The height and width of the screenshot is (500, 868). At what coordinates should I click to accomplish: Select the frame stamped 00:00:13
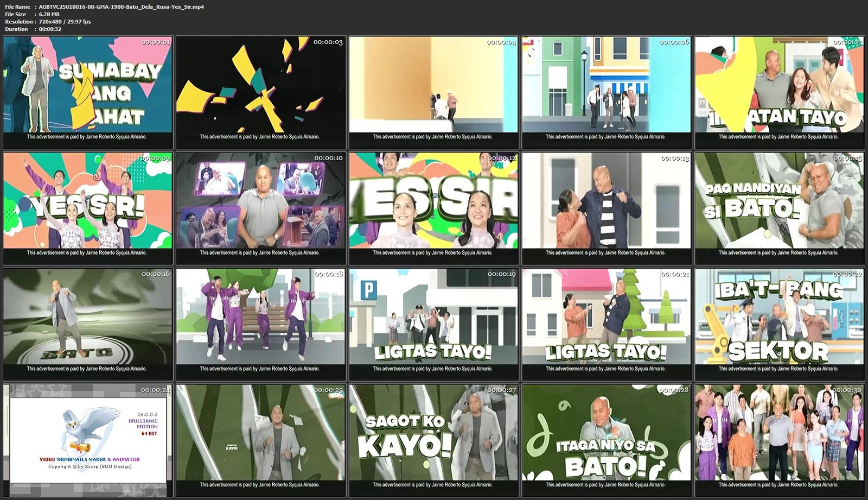607,208
